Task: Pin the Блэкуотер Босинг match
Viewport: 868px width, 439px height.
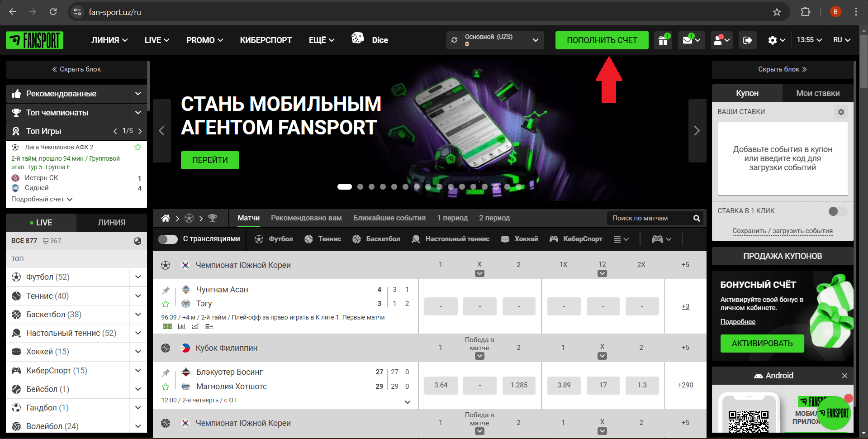Action: coord(166,373)
